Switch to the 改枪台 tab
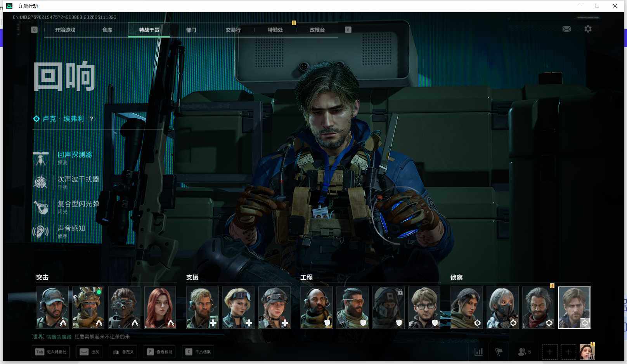Viewport: 627px width, 364px height. pyautogui.click(x=317, y=30)
